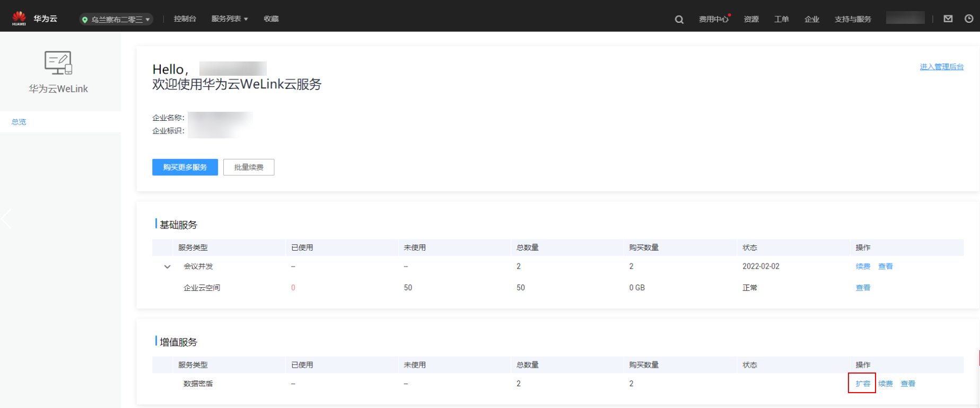
Task: Click 查看 for 数据密盾 row
Action: coord(908,384)
